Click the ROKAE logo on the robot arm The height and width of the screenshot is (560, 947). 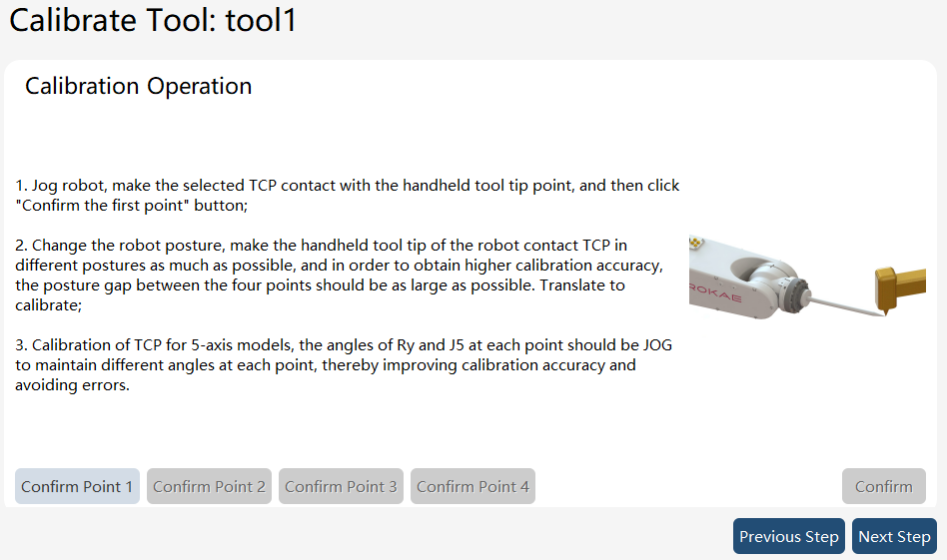pos(715,292)
